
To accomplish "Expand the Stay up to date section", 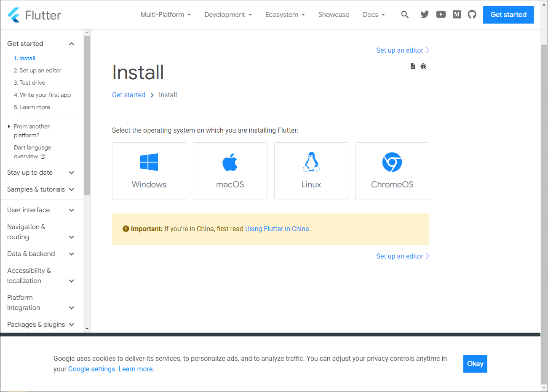I will pos(41,173).
